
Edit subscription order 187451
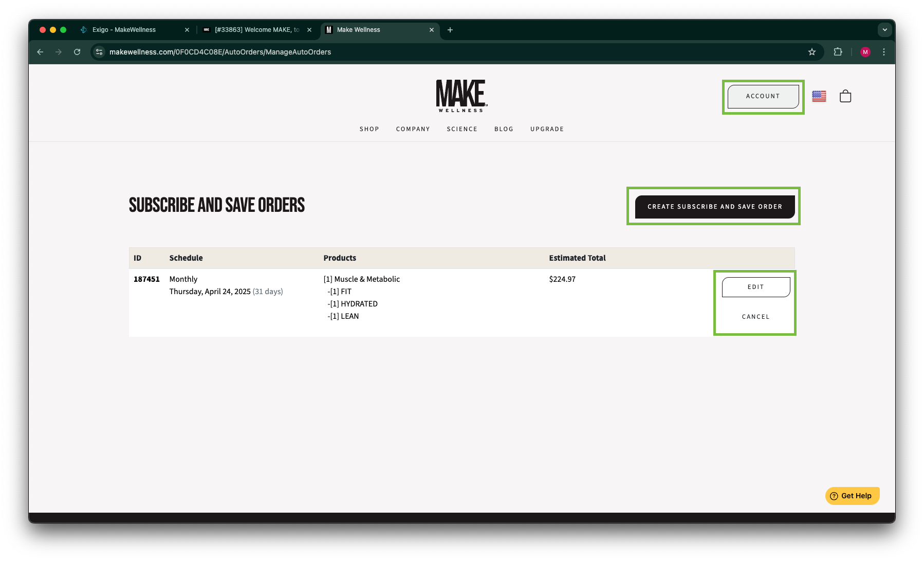pyautogui.click(x=756, y=287)
